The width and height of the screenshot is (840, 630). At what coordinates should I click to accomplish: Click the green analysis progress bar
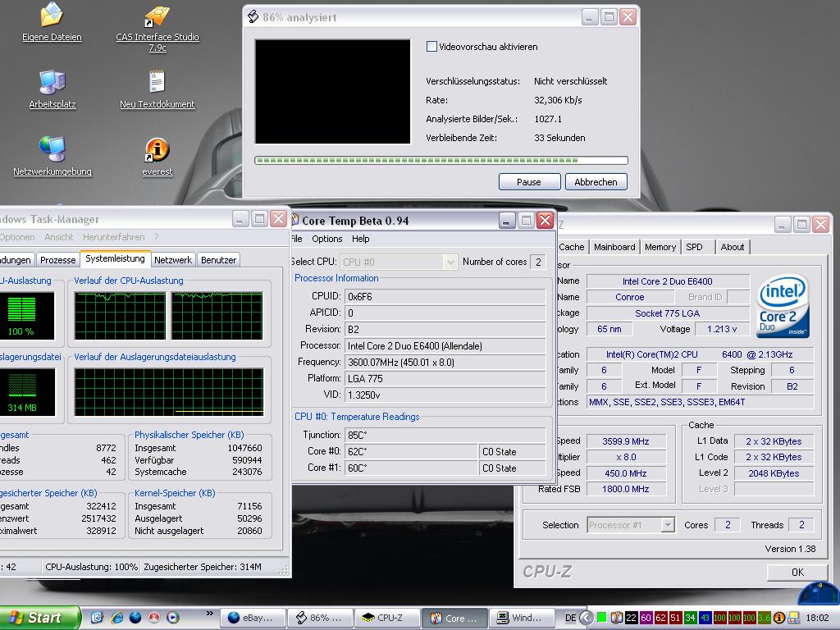[441, 160]
